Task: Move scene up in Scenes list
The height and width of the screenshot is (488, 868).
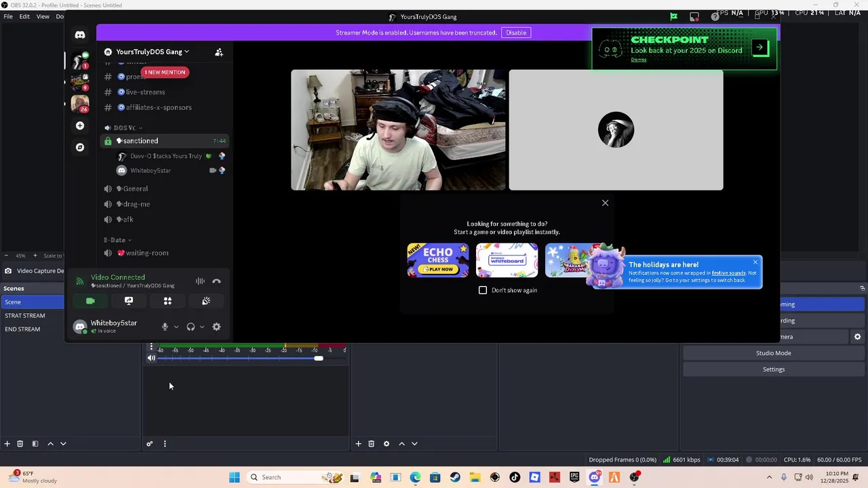Action: click(x=50, y=444)
